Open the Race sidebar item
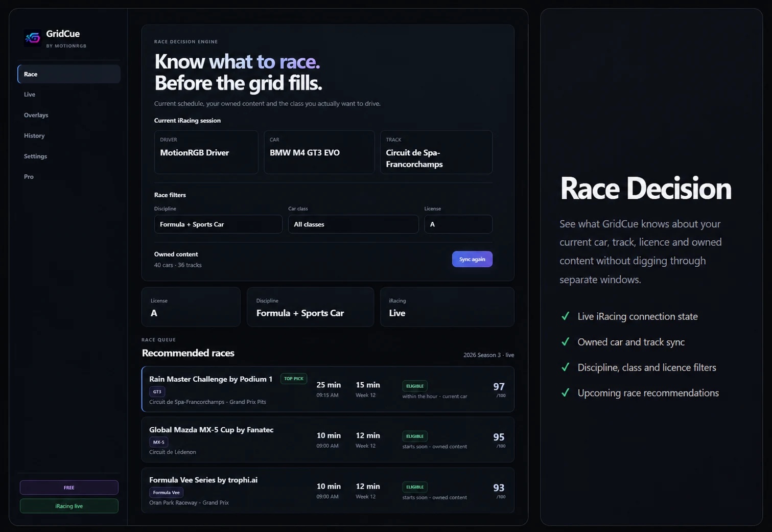 69,74
